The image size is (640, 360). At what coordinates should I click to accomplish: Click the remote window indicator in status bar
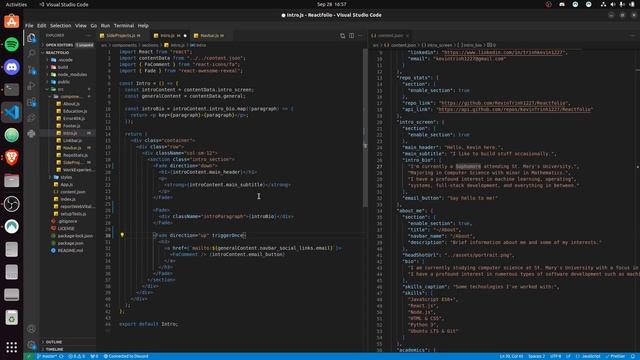[29, 356]
